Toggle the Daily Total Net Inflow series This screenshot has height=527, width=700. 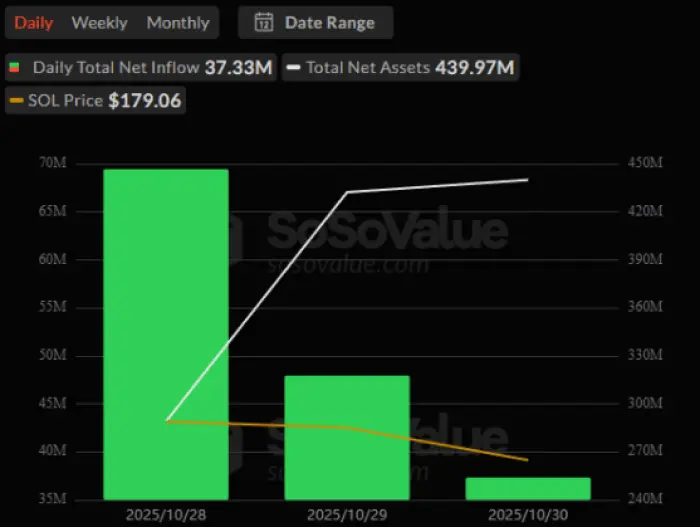tap(141, 67)
